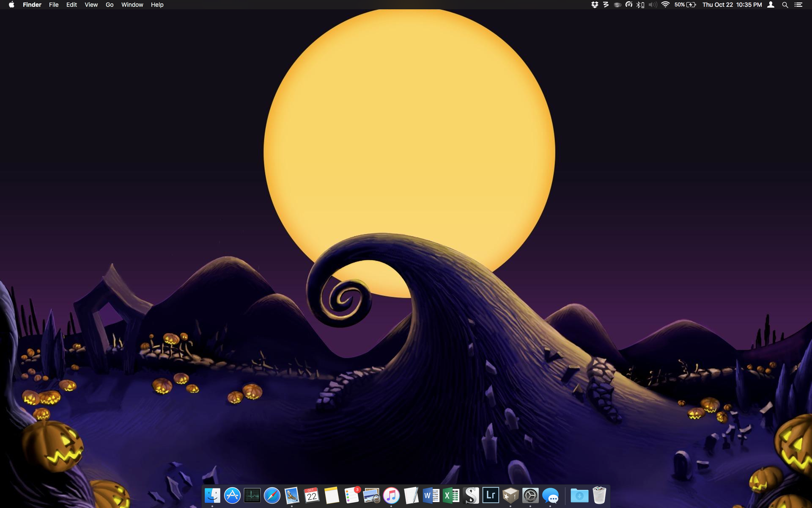The image size is (812, 508).
Task: Open the brown box app icon in dock
Action: tap(510, 495)
